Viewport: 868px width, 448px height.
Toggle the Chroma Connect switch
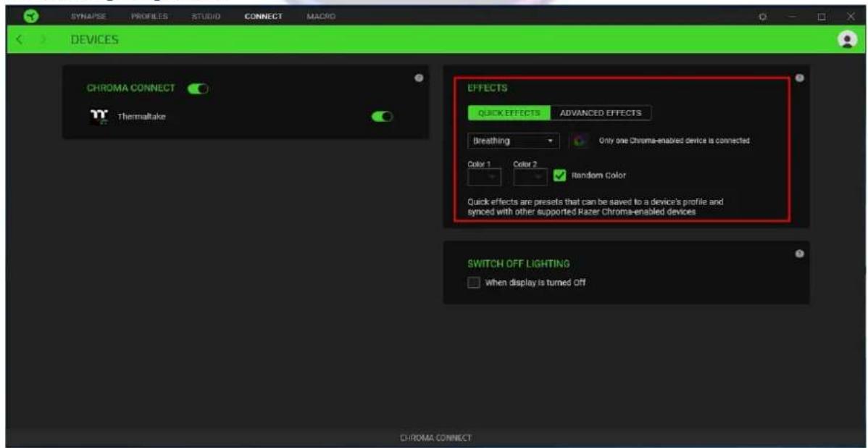[198, 88]
